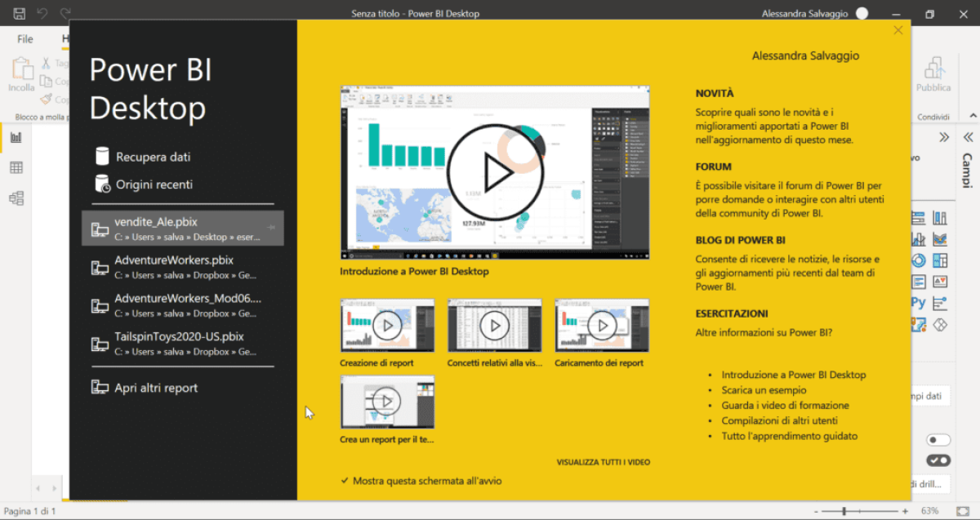This screenshot has width=980, height=520.
Task: Click Tutto l'apprendimento guidato link
Action: coord(790,436)
